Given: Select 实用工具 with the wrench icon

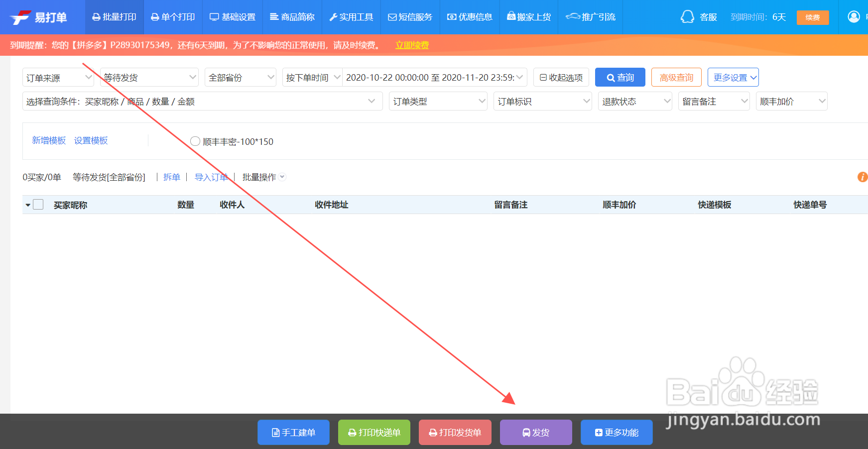Looking at the screenshot, I should (351, 16).
